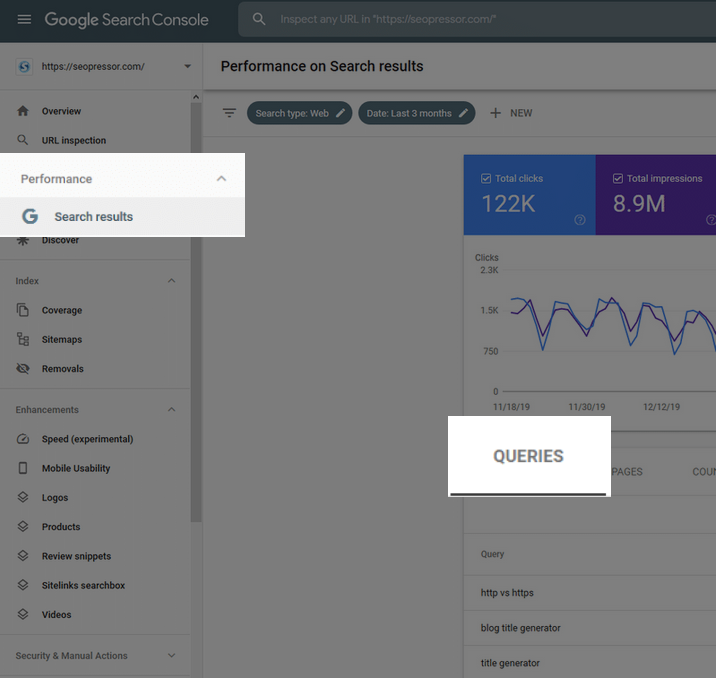Open Mobile Usability report
Viewport: 716px width, 678px height.
tap(76, 468)
